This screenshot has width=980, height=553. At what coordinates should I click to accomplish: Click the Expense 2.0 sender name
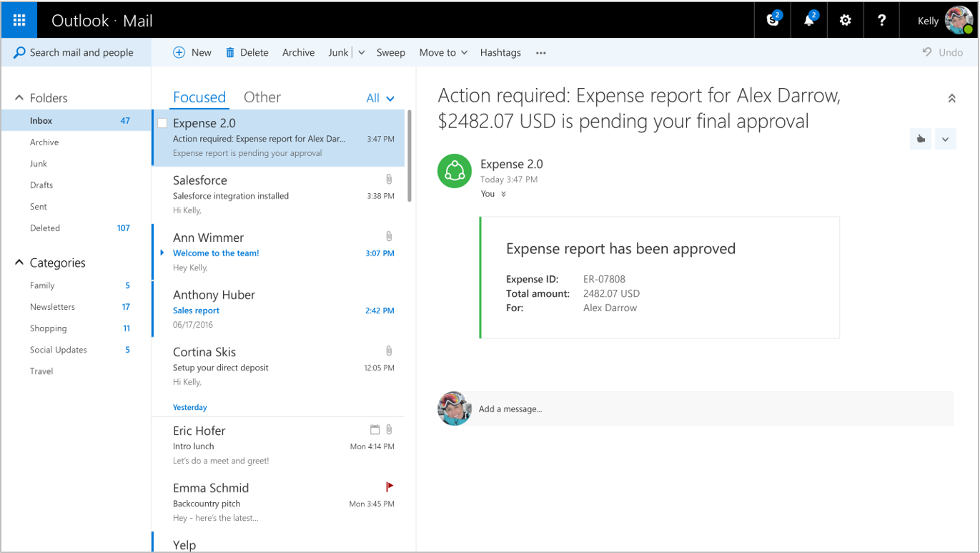tap(512, 164)
